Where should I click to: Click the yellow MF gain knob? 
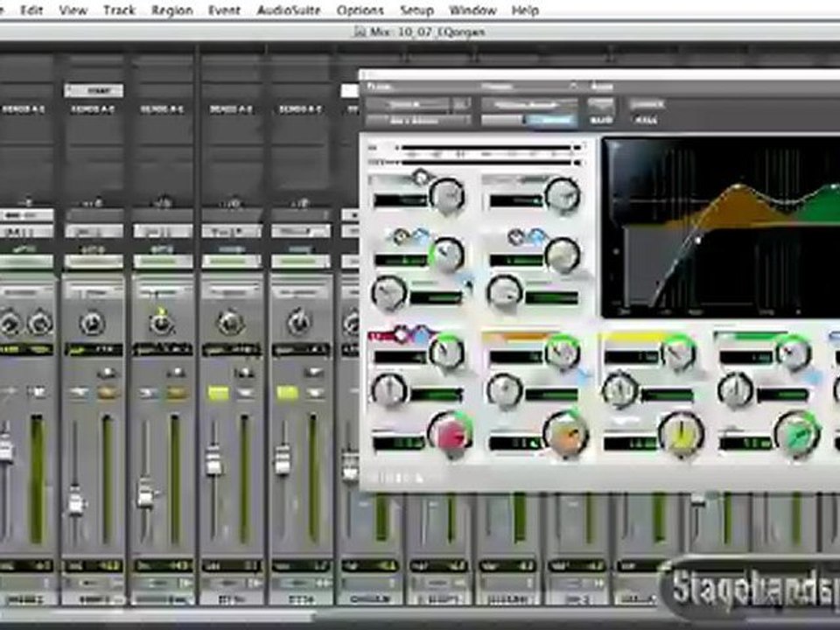(x=681, y=435)
